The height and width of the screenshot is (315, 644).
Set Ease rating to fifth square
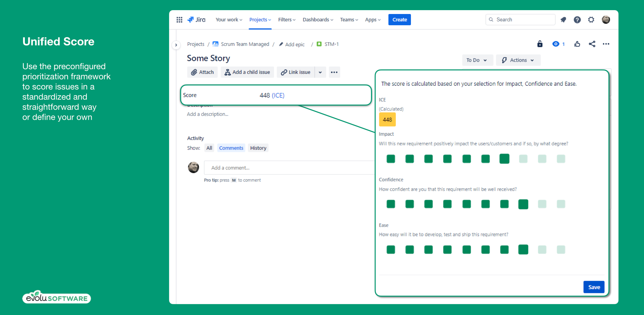tap(466, 250)
